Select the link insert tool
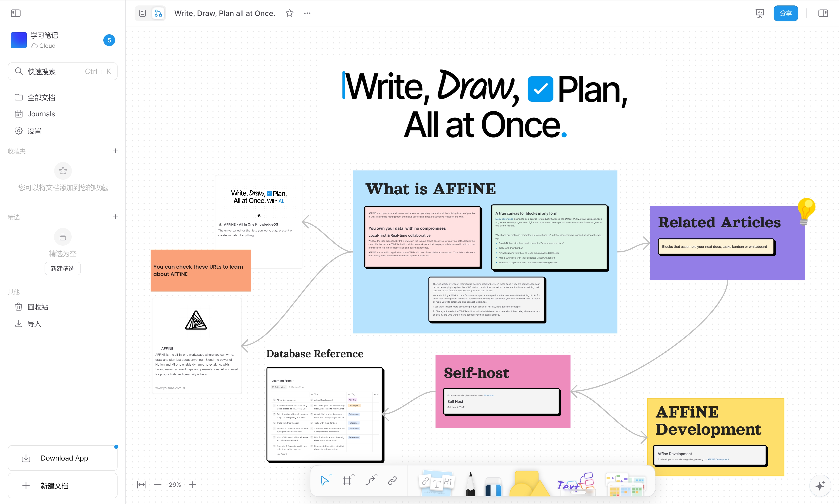Screen dimensions: 839x504 coord(392,481)
